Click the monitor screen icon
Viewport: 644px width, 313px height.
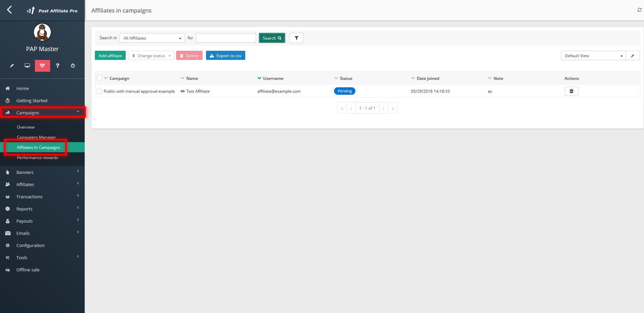[x=27, y=66]
